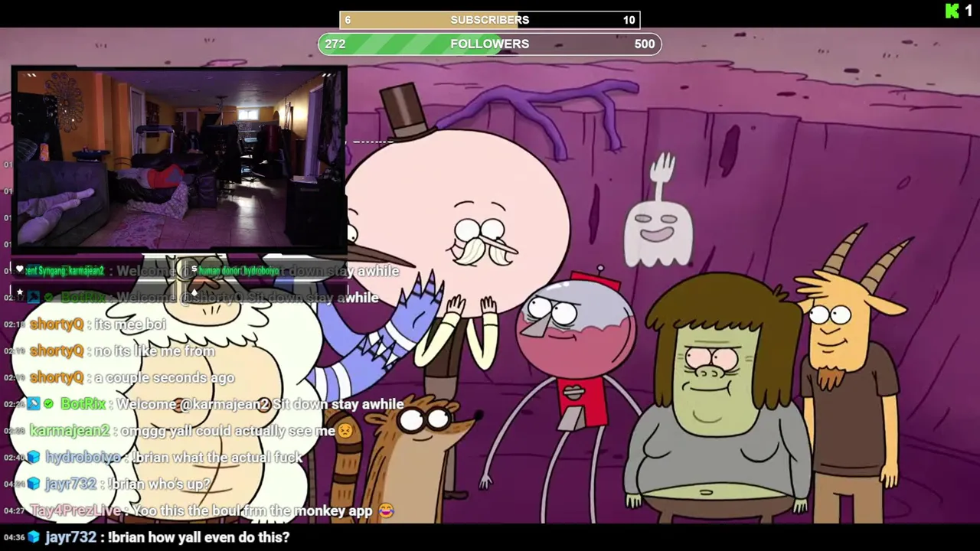980x551 pixels.
Task: Click the SUBSCRIBERS goal progress bar
Action: tap(490, 20)
